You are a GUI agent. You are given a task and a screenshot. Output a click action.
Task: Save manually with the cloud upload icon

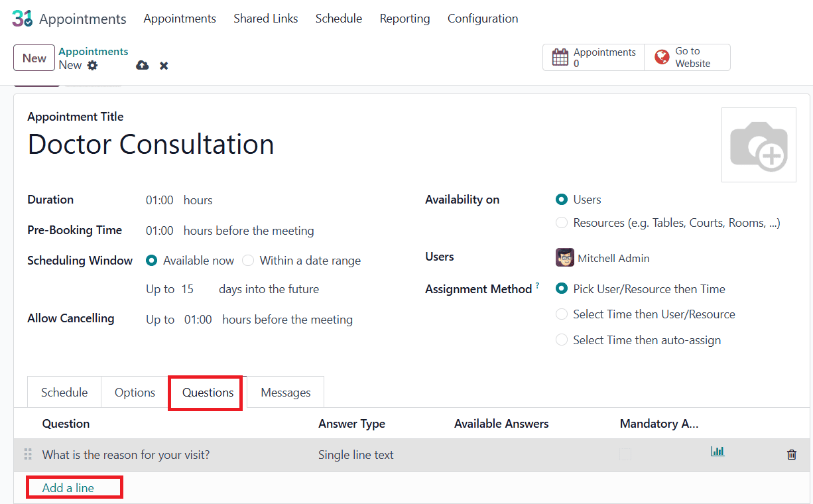[143, 65]
